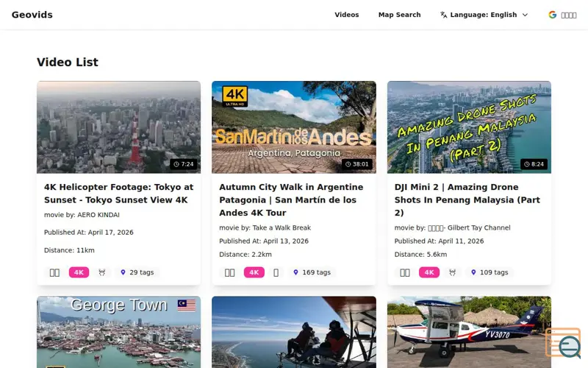Viewport: 588px width, 368px height.
Task: Open the YV3070 airplane video thumbnail
Action: 469,332
